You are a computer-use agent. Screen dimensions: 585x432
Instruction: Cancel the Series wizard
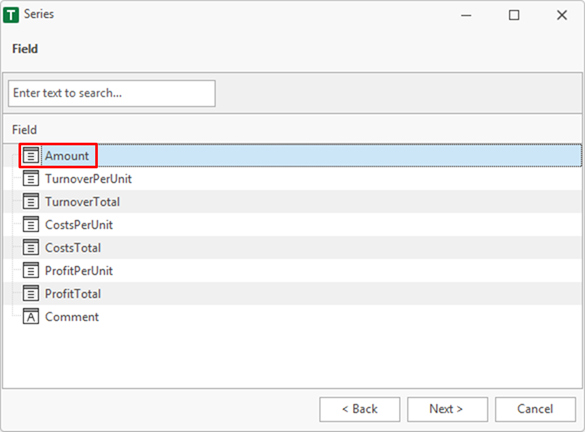click(x=535, y=409)
